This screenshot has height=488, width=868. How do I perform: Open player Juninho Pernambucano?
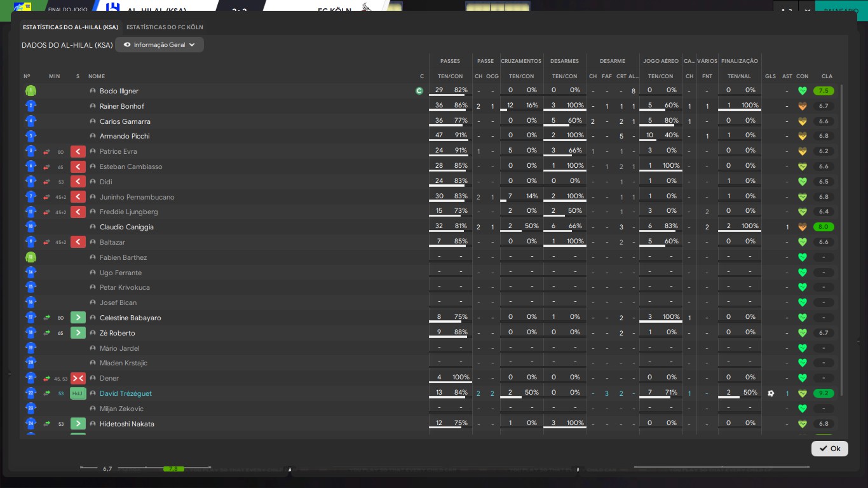[137, 197]
